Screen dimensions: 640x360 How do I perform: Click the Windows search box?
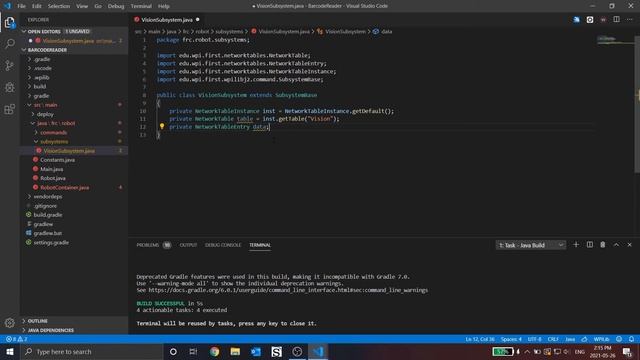click(92, 351)
